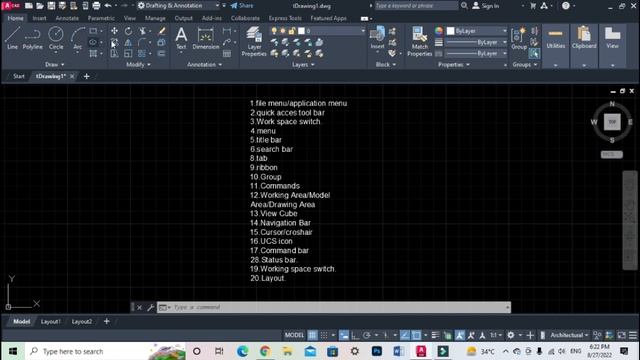This screenshot has width=640, height=360.
Task: Click the Undo arrow
Action: (108, 6)
